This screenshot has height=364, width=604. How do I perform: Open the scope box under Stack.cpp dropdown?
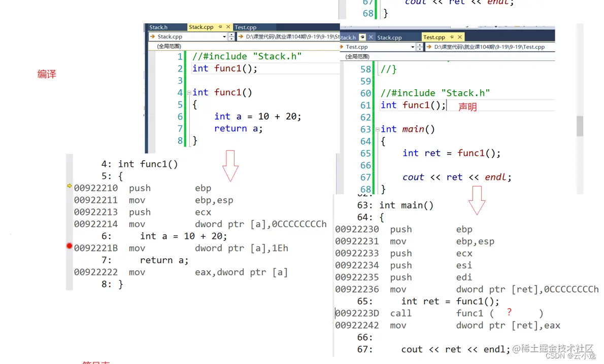point(244,46)
